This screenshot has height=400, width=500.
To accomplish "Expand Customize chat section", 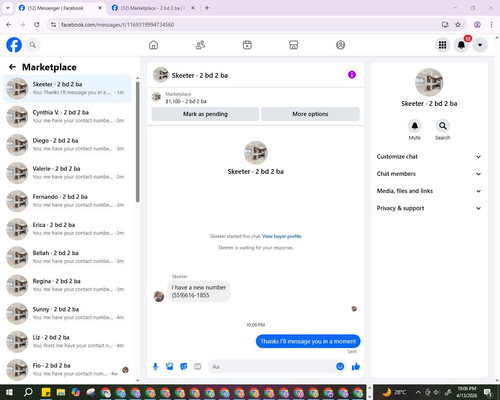I will pyautogui.click(x=429, y=157).
